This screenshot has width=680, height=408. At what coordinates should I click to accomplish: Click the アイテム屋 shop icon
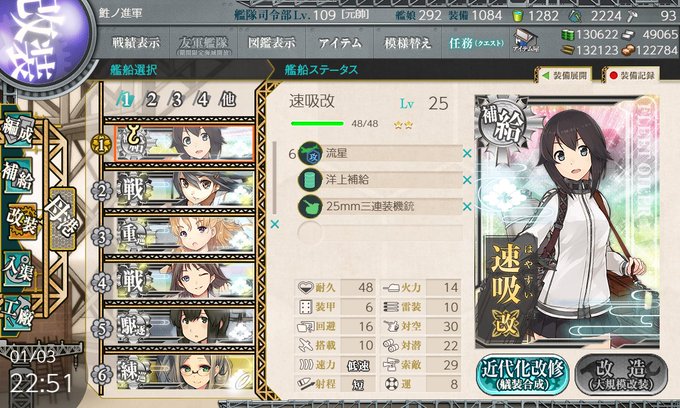pyautogui.click(x=526, y=41)
